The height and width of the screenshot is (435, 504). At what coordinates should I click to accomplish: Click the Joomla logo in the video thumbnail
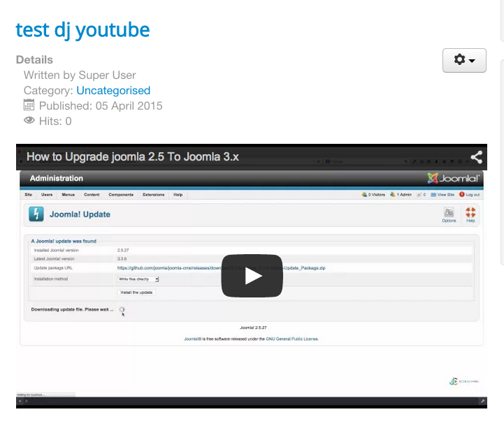(453, 178)
